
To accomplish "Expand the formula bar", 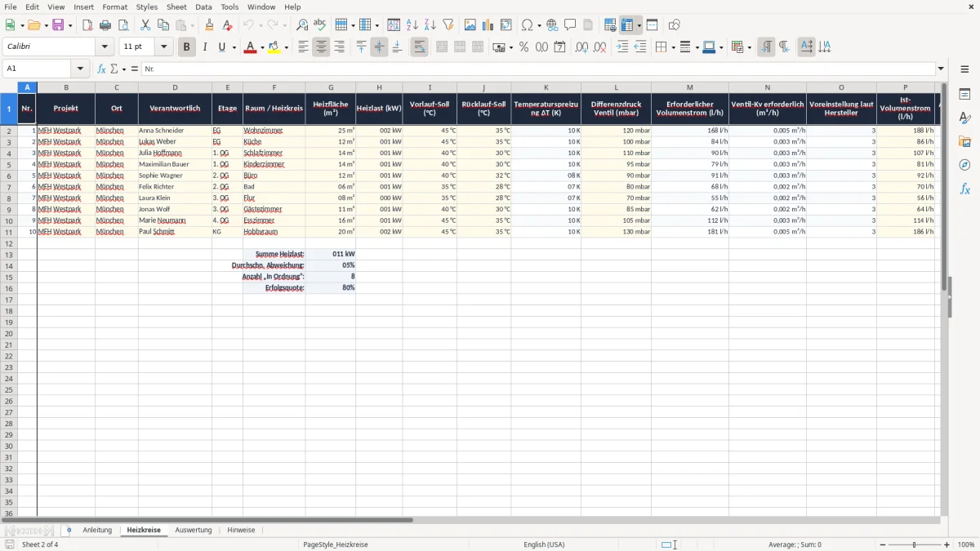I will 941,69.
